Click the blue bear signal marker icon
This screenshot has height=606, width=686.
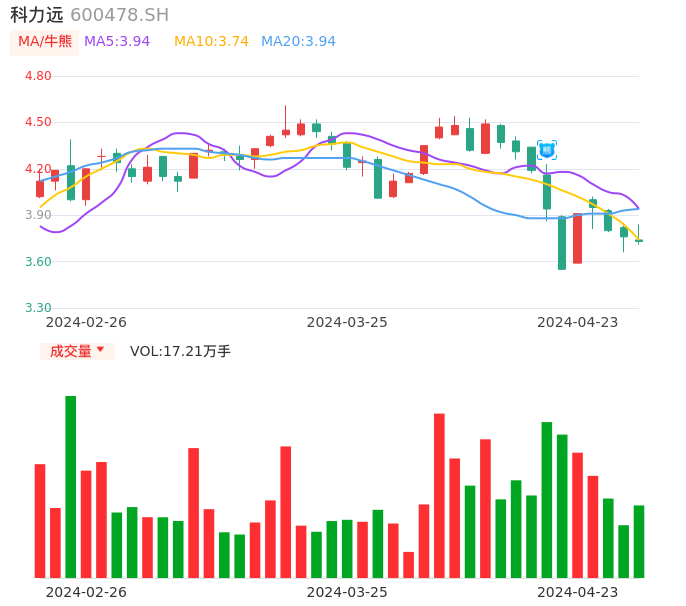point(547,150)
